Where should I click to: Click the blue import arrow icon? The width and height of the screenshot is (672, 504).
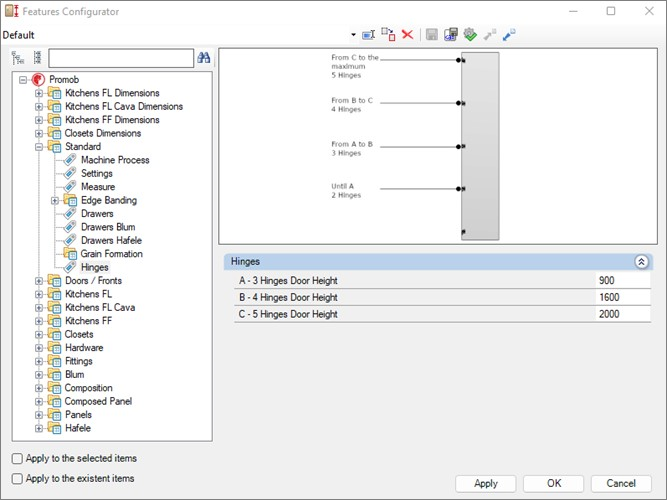tap(509, 34)
